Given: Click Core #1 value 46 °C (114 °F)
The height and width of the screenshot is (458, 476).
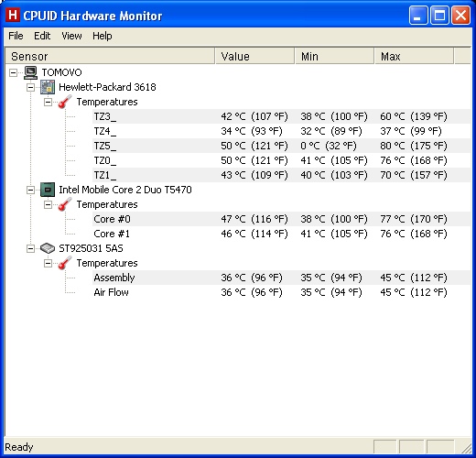Looking at the screenshot, I should coord(254,234).
